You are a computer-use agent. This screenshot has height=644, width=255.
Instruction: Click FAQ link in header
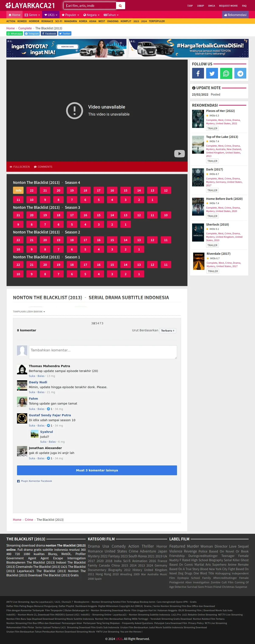pyautogui.click(x=244, y=6)
